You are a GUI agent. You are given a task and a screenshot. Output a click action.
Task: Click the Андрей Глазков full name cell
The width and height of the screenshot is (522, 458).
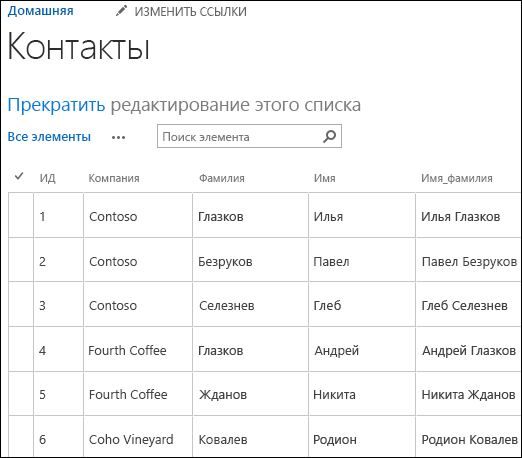[x=468, y=349]
